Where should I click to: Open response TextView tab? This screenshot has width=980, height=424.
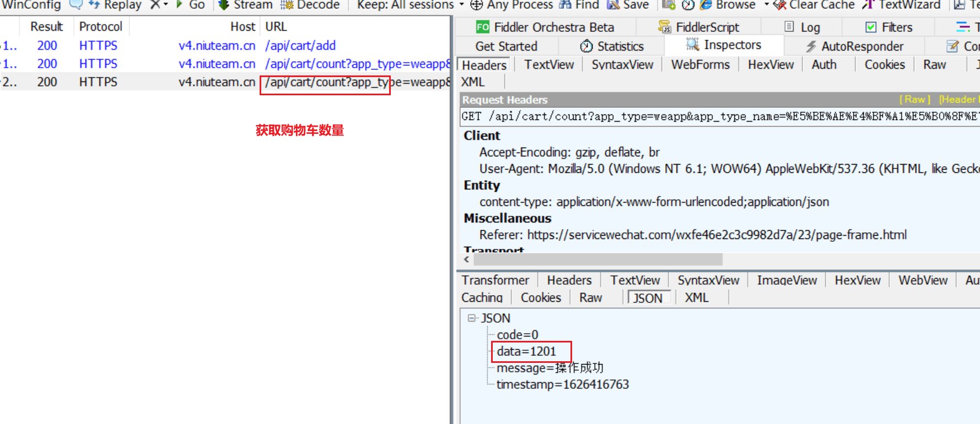click(635, 280)
